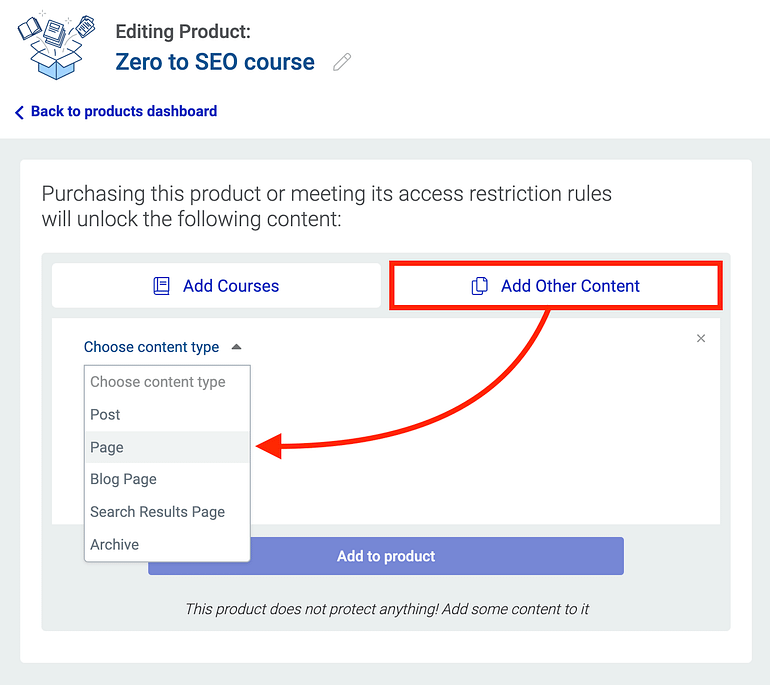This screenshot has width=770, height=685.
Task: Collapse the dropdown using its triangle arrow
Action: pos(236,347)
